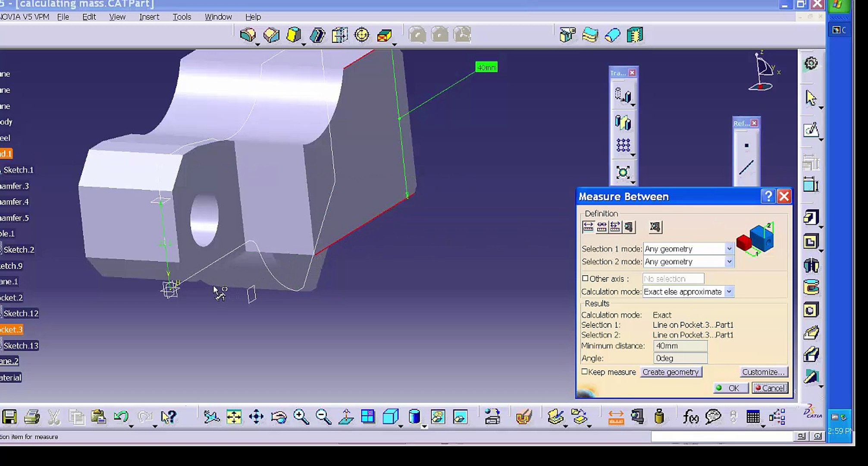This screenshot has width=868, height=466.
Task: Click the Create geometry button
Action: [671, 372]
